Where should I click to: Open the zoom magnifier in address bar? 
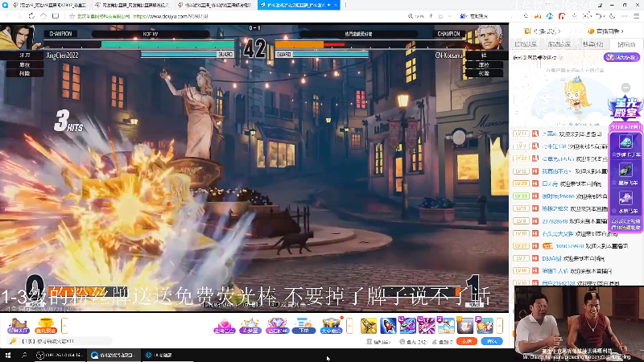pyautogui.click(x=411, y=16)
